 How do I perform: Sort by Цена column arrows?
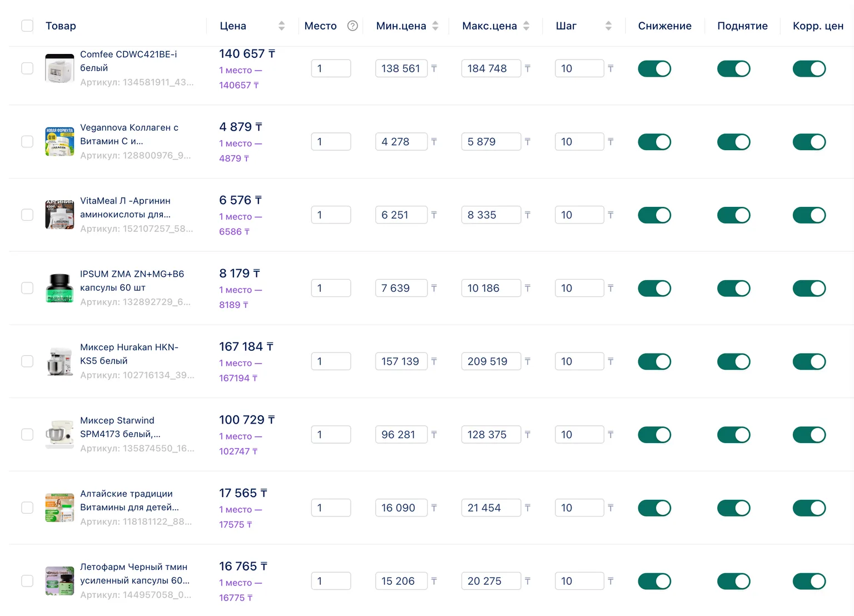[281, 26]
